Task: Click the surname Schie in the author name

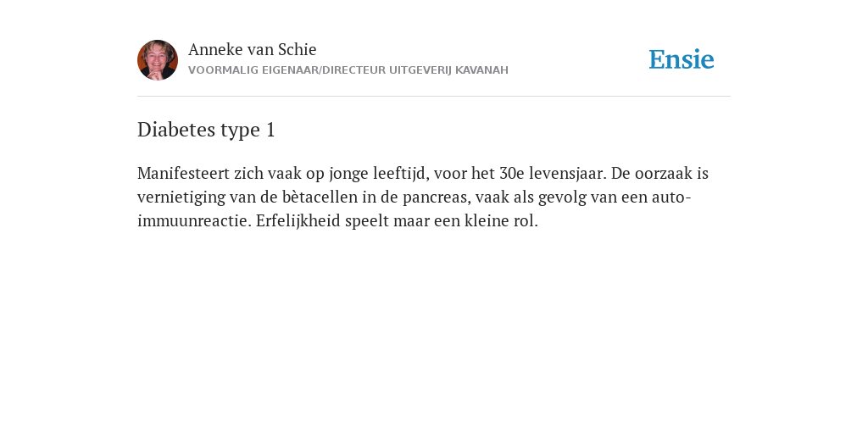Action: coord(298,49)
